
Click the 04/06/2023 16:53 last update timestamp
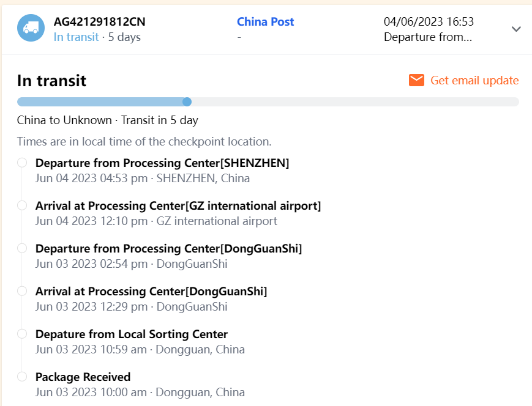(429, 22)
